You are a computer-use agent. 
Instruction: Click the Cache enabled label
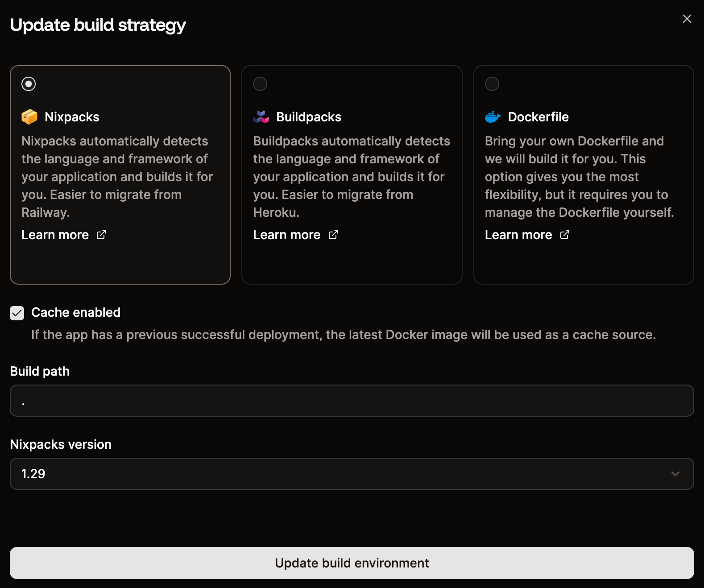pos(76,312)
